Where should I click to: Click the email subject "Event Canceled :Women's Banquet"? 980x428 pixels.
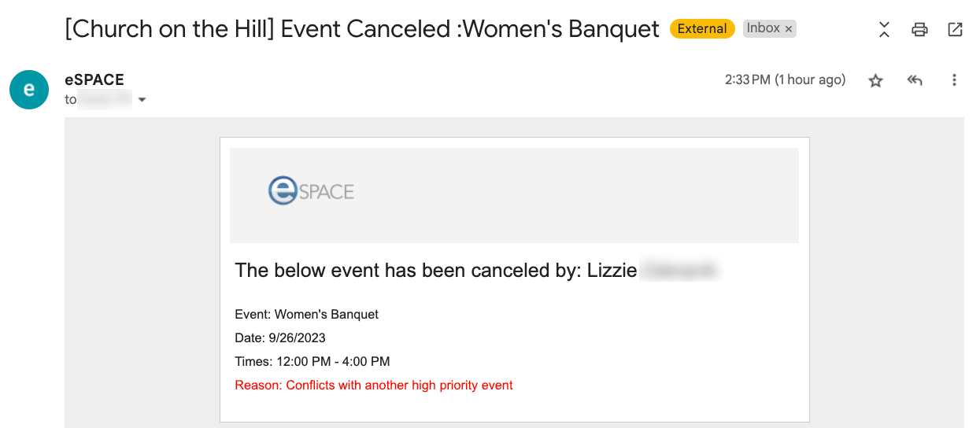click(x=470, y=29)
